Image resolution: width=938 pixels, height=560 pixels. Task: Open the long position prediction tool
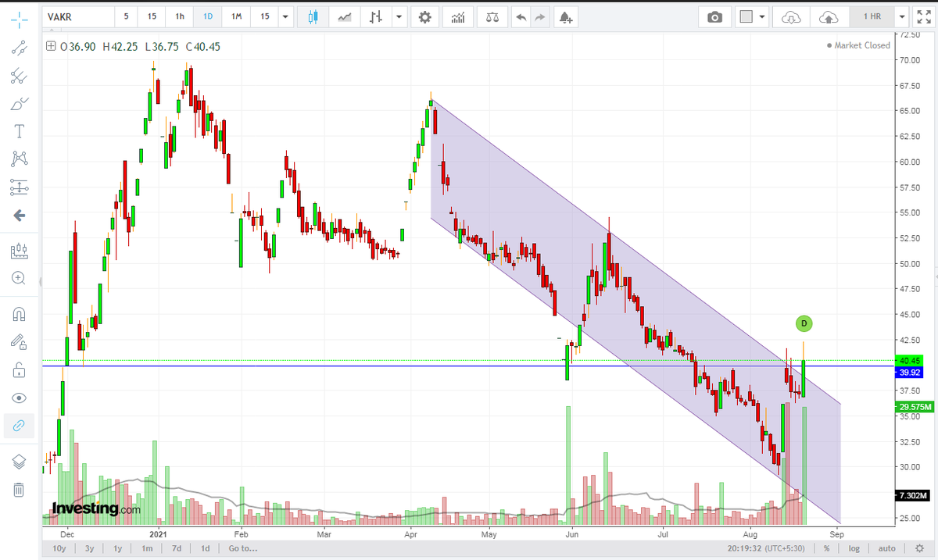tap(20, 187)
